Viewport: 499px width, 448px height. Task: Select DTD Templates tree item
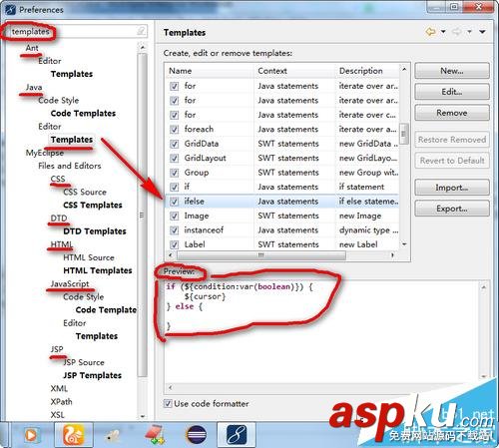[95, 231]
